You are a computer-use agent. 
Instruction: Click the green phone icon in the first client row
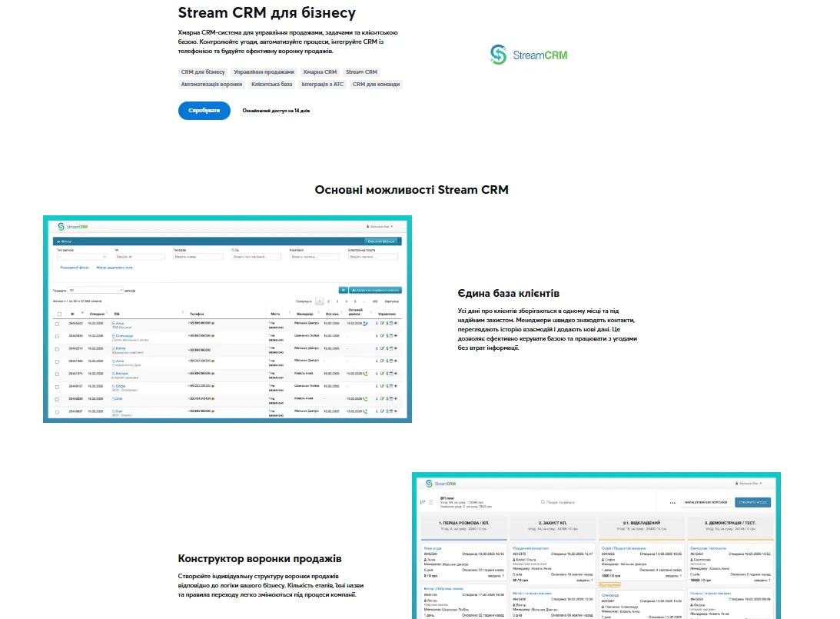[x=365, y=324]
